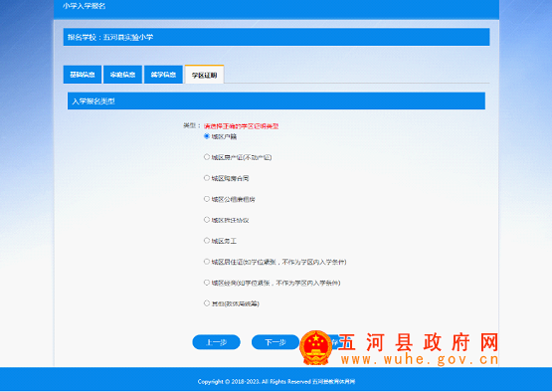552x392 pixels.
Task: Click the red 学区证明类型 hint text
Action: click(241, 126)
